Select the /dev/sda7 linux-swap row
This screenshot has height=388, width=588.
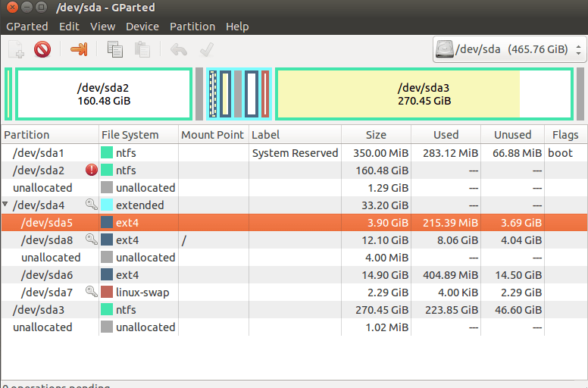click(x=294, y=292)
